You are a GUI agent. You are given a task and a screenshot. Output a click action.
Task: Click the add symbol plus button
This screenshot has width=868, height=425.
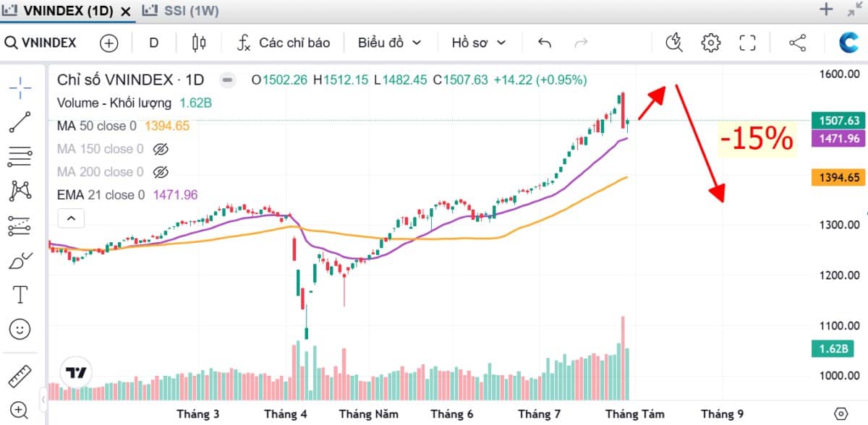(109, 43)
